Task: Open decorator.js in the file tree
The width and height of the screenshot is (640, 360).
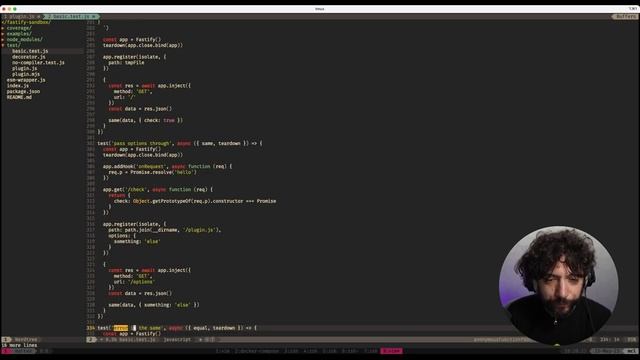Action: [x=29, y=57]
